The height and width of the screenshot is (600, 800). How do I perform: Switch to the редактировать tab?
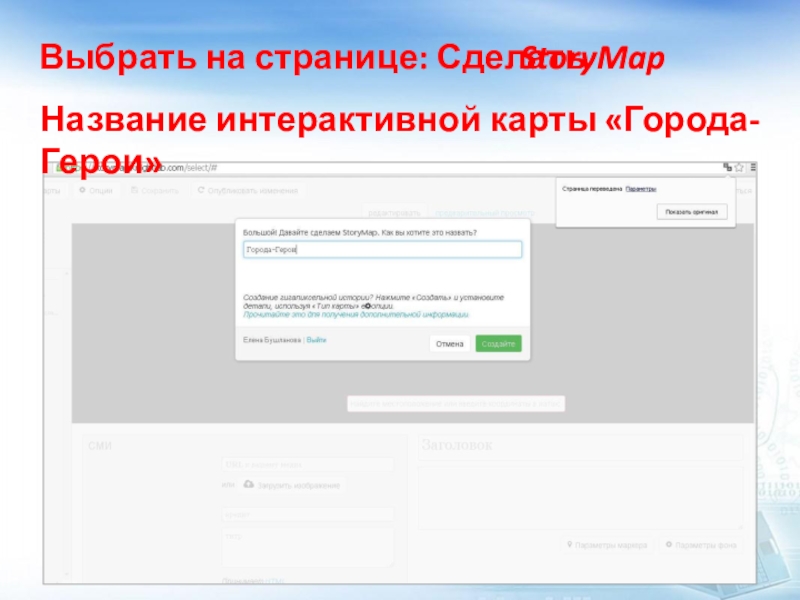394,213
